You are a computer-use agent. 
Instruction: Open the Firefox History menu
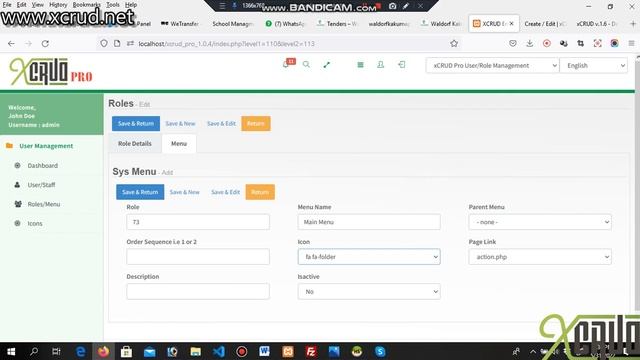coord(58,4)
